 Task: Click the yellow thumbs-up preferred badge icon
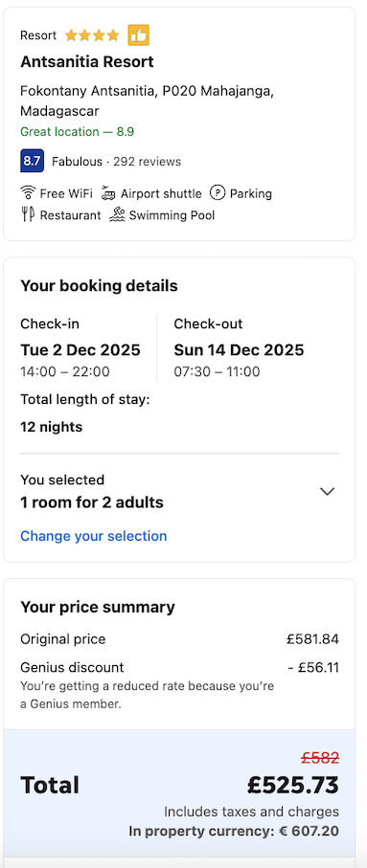click(x=139, y=35)
